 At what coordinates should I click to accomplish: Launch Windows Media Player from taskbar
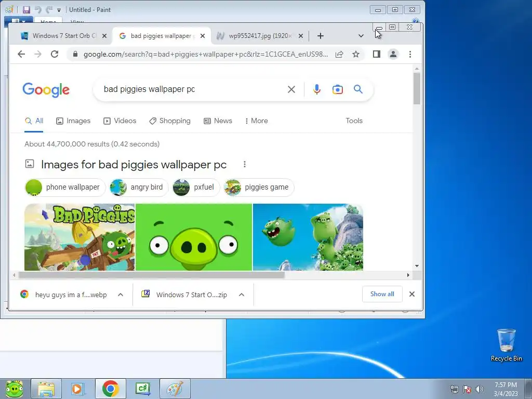coord(77,389)
